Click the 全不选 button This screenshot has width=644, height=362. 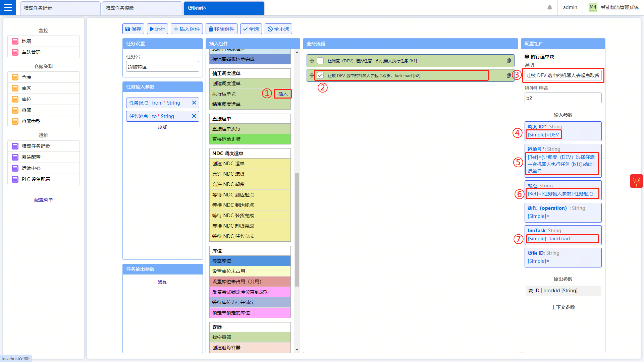278,29
